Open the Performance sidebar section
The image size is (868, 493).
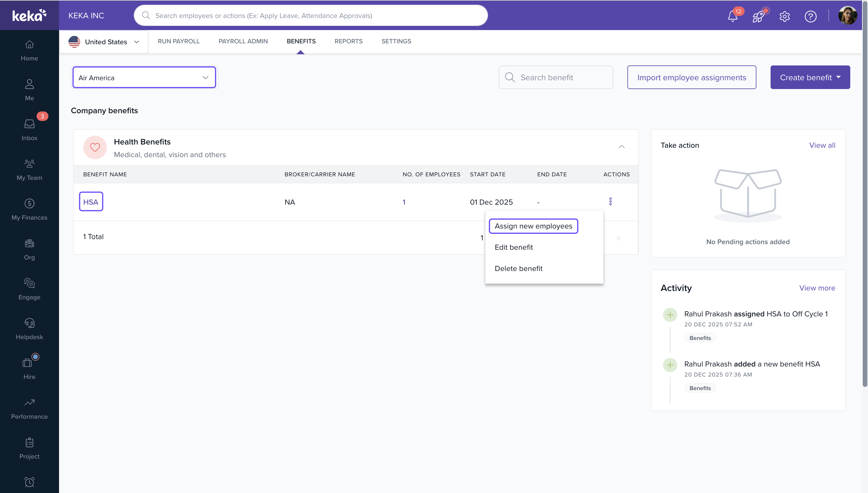30,408
